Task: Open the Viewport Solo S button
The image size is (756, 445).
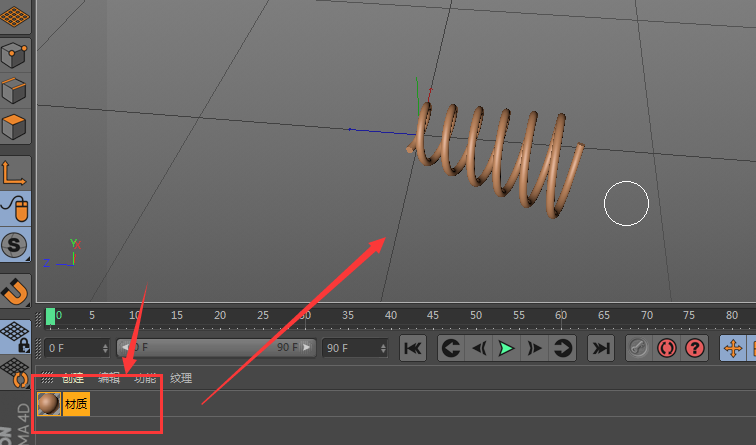Action: coord(15,244)
